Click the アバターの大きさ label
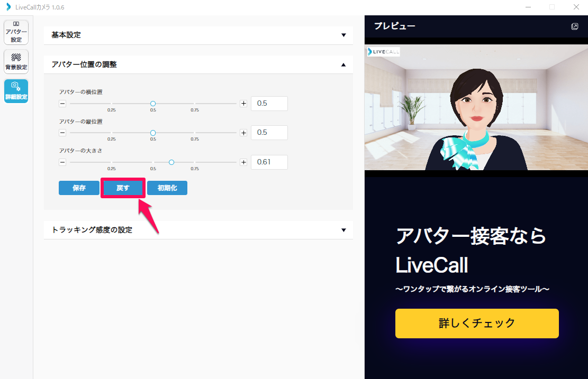This screenshot has width=588, height=379. point(80,151)
